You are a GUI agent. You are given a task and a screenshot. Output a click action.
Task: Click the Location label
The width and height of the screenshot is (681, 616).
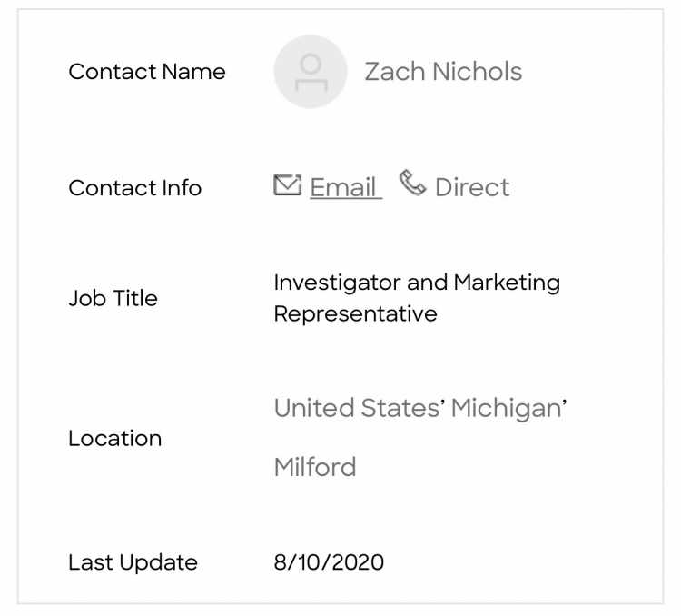(x=114, y=438)
